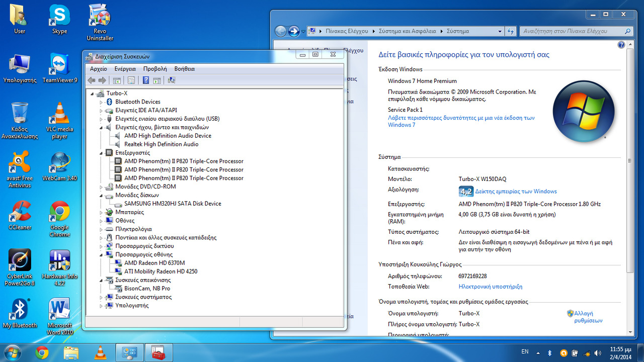
Task: Open Δείκτης εμπειρίας των Windows link
Action: coord(516,192)
